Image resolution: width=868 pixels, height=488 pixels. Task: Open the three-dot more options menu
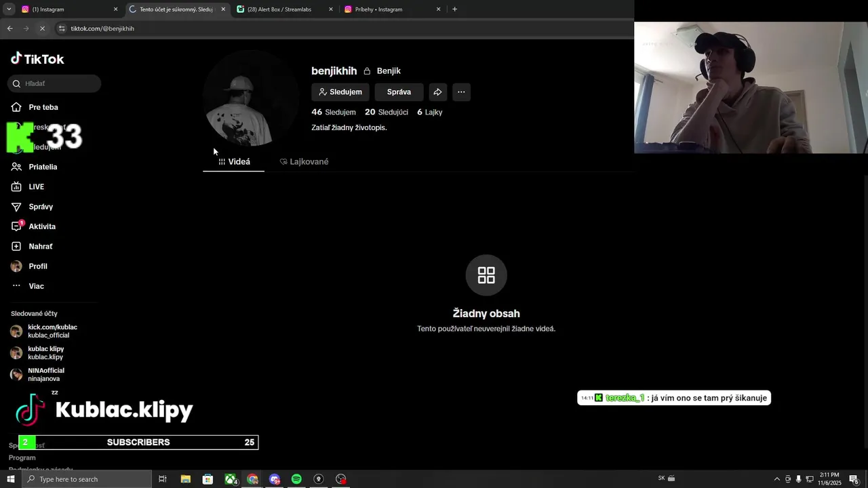[x=461, y=92]
